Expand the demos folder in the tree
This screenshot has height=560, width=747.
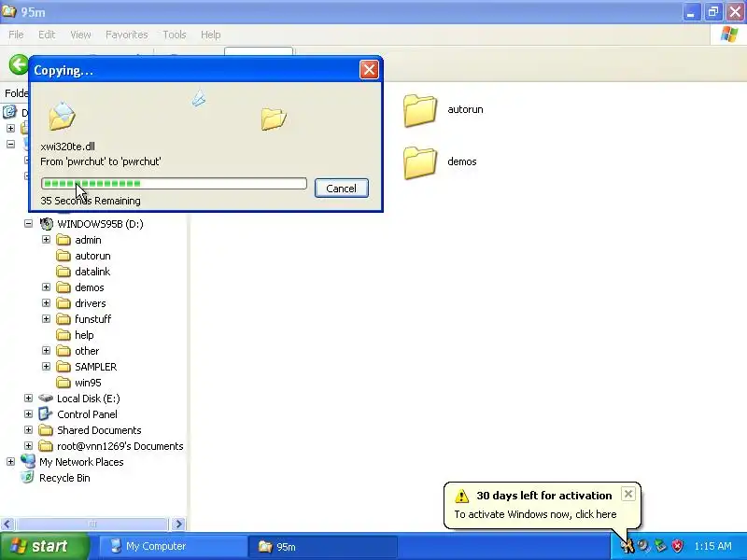click(x=46, y=287)
